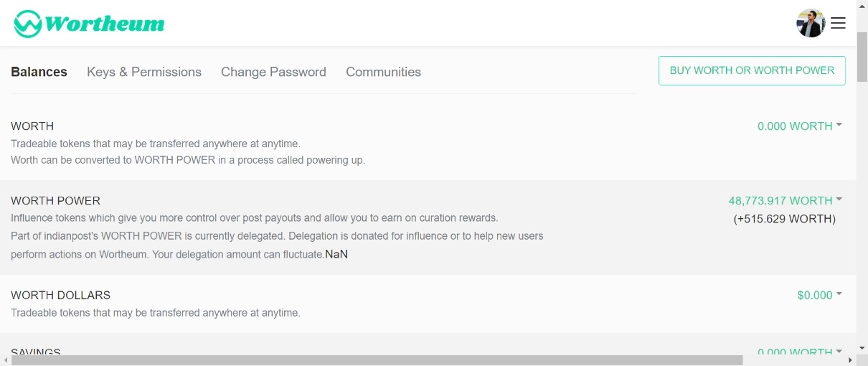Click the vertical scrollbar up arrow

click(x=862, y=6)
